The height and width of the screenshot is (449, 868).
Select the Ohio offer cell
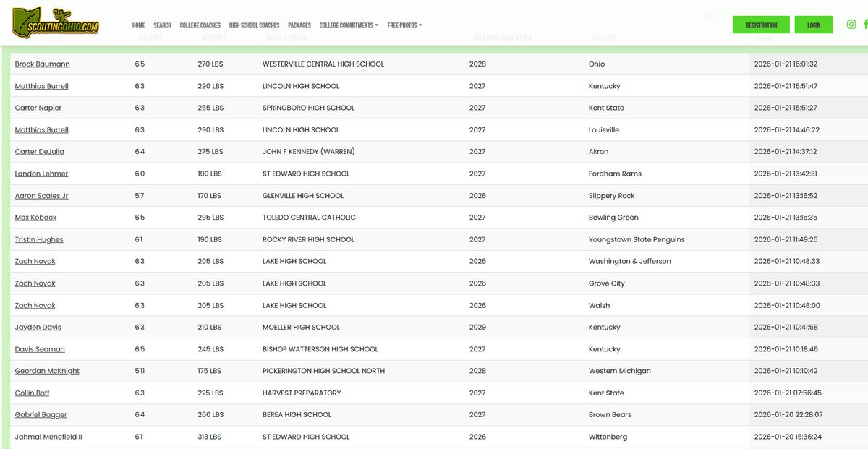click(597, 64)
